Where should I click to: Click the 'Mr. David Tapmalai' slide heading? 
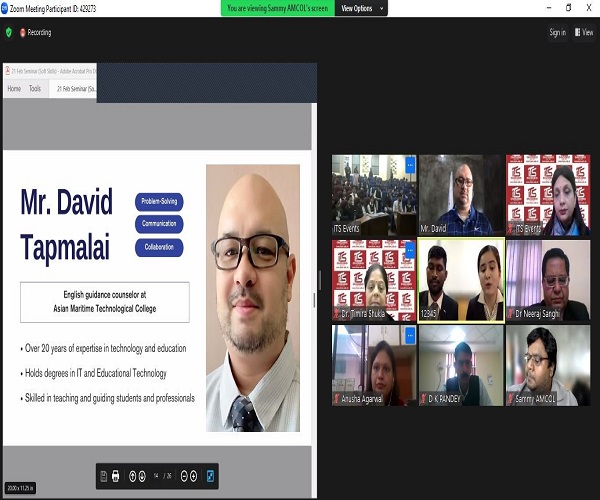pyautogui.click(x=67, y=224)
